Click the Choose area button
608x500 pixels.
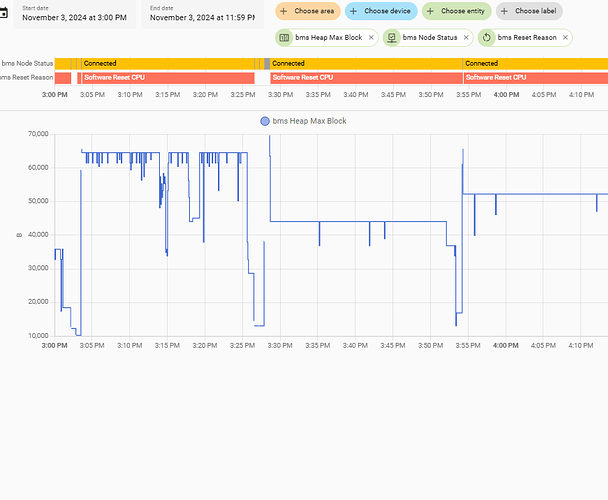tap(308, 11)
